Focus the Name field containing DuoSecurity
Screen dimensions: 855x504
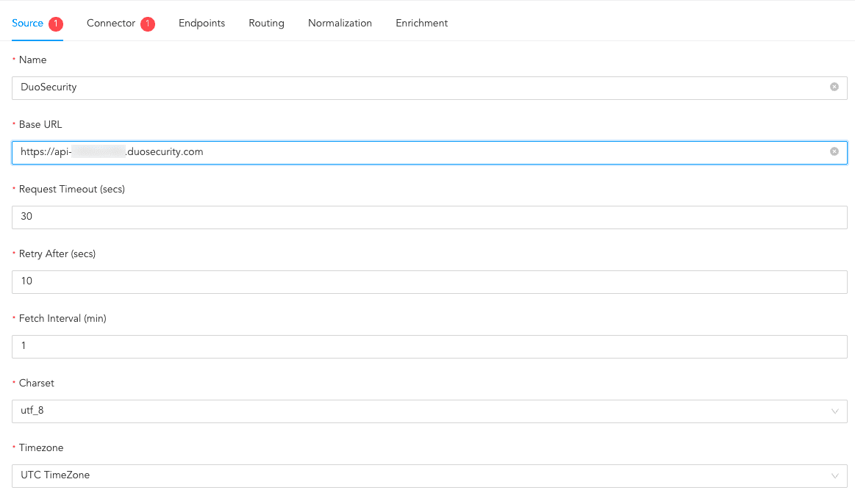419,87
